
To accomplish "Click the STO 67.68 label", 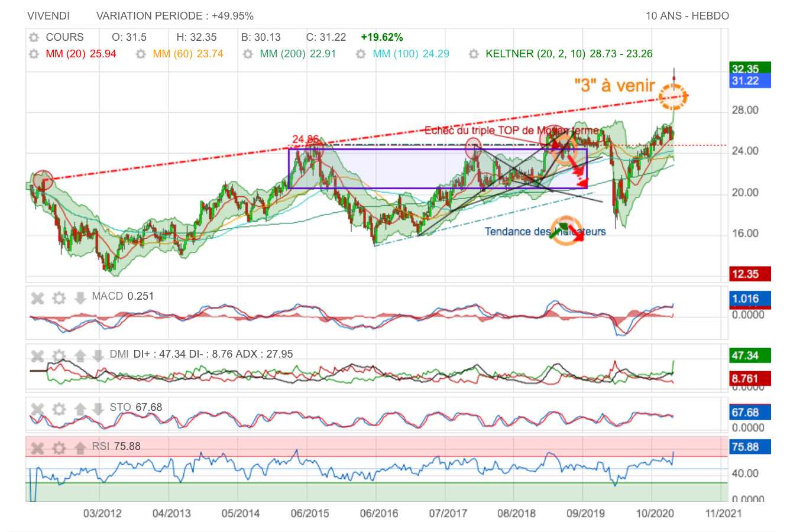I will (x=135, y=407).
